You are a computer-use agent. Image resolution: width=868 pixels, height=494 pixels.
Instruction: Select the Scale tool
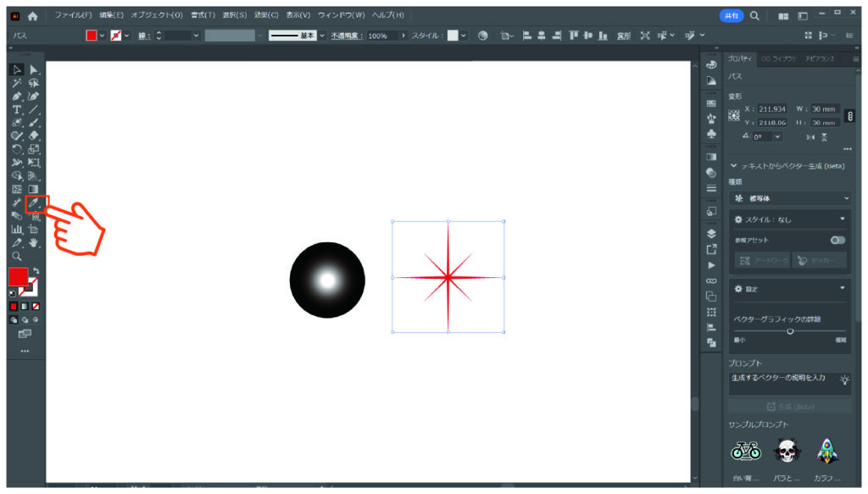click(x=34, y=149)
